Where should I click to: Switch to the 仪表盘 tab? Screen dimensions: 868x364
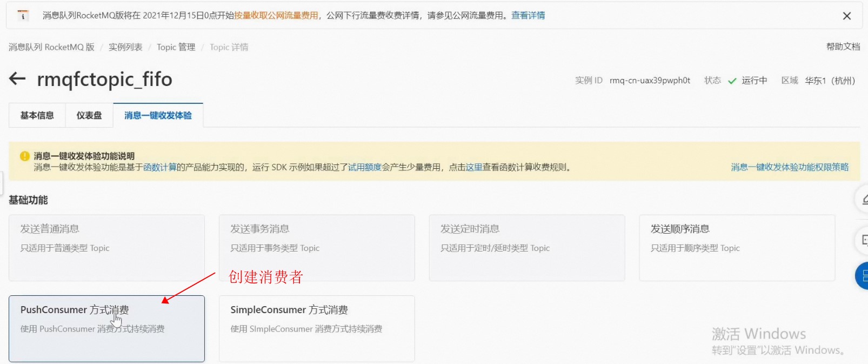(x=89, y=115)
